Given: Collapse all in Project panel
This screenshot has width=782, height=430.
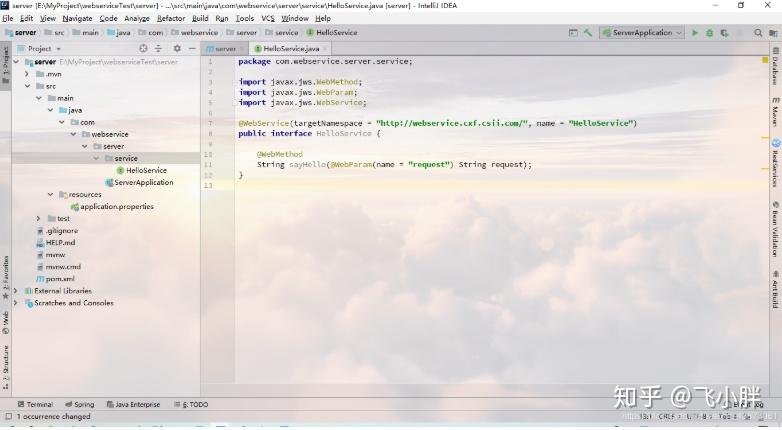Looking at the screenshot, I should point(159,48).
